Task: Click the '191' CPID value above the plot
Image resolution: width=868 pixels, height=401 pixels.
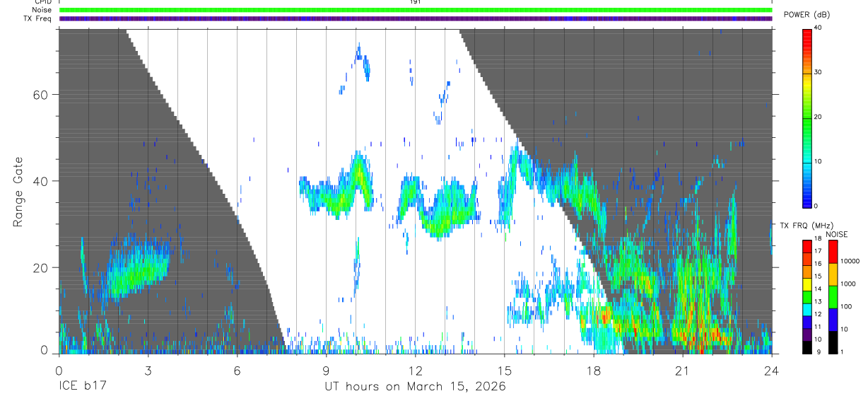Action: pos(416,2)
